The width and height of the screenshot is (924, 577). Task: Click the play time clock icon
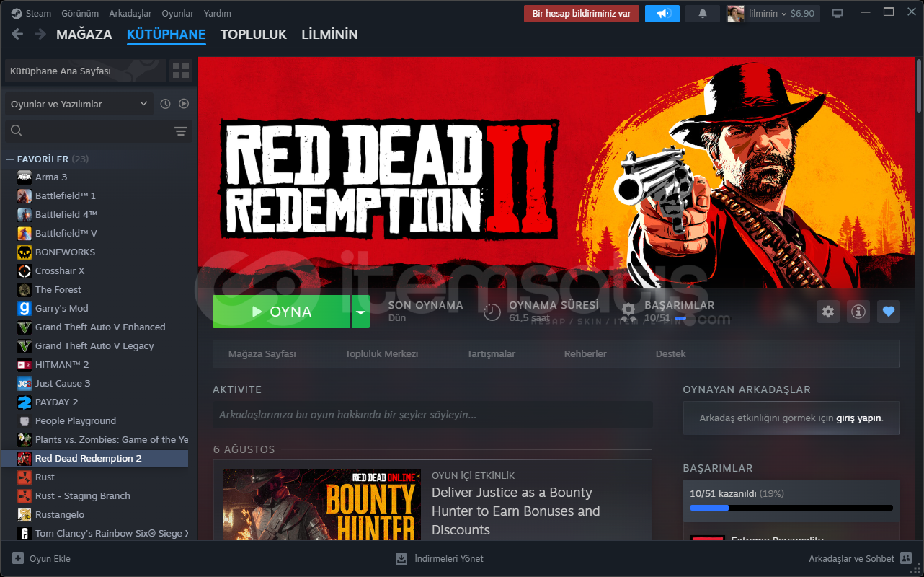pos(492,312)
